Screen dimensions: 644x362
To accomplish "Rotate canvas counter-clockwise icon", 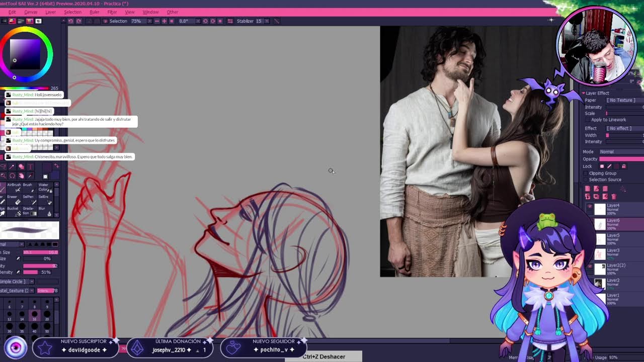I will [x=205, y=21].
